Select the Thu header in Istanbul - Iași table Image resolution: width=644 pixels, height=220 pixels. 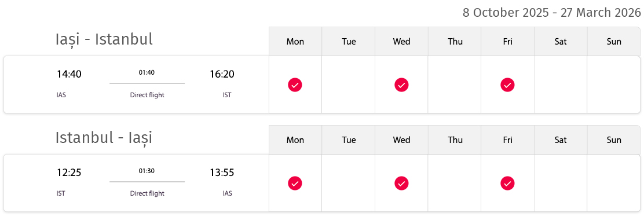(x=455, y=140)
